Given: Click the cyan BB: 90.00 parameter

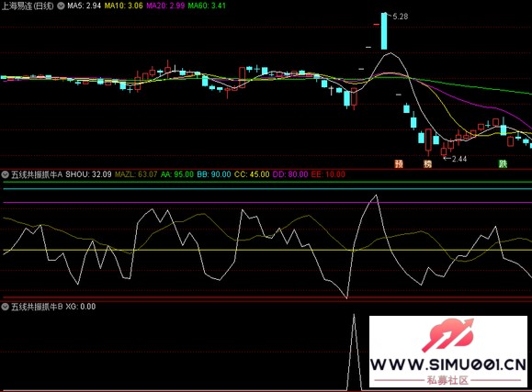Looking at the screenshot, I should (214, 174).
